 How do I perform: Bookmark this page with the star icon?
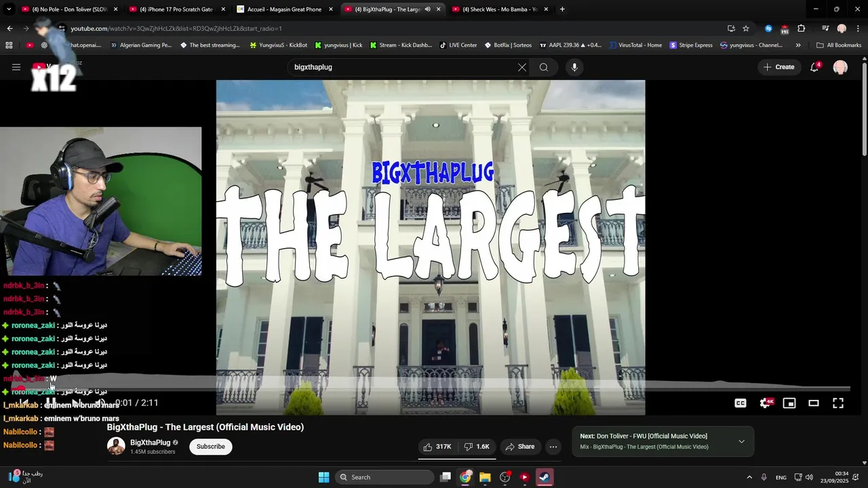(x=746, y=28)
